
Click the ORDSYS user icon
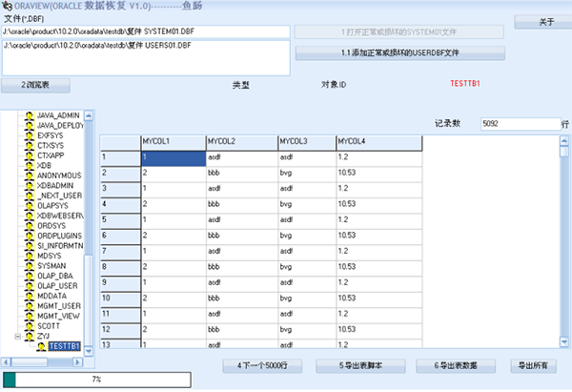point(30,226)
